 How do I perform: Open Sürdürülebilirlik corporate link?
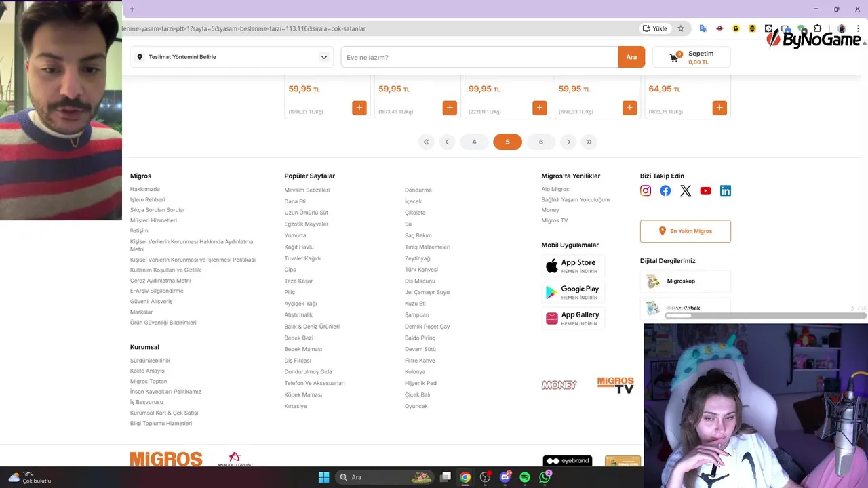tap(150, 361)
